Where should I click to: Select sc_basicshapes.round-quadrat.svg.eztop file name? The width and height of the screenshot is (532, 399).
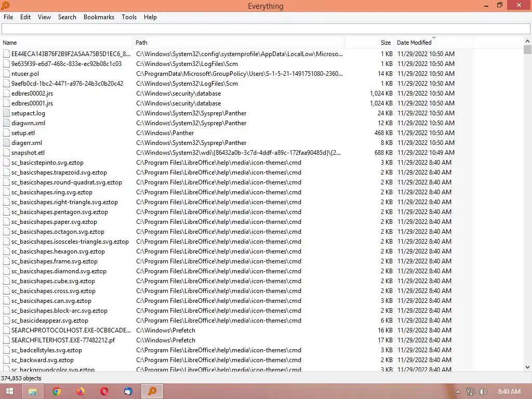66,182
